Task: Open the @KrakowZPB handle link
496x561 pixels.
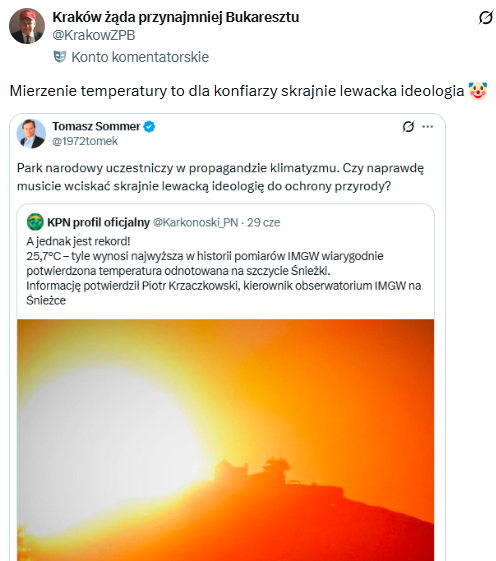Action: click(94, 35)
